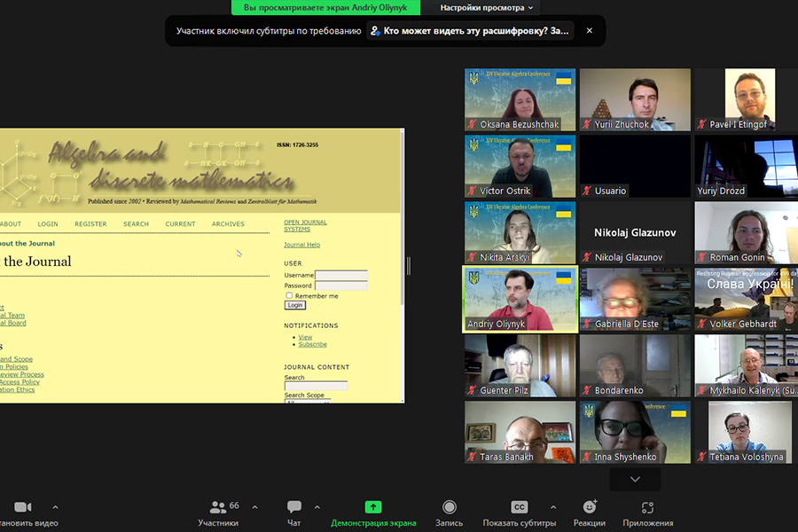
Task: Select the CURRENT journal menu item
Action: click(x=180, y=224)
